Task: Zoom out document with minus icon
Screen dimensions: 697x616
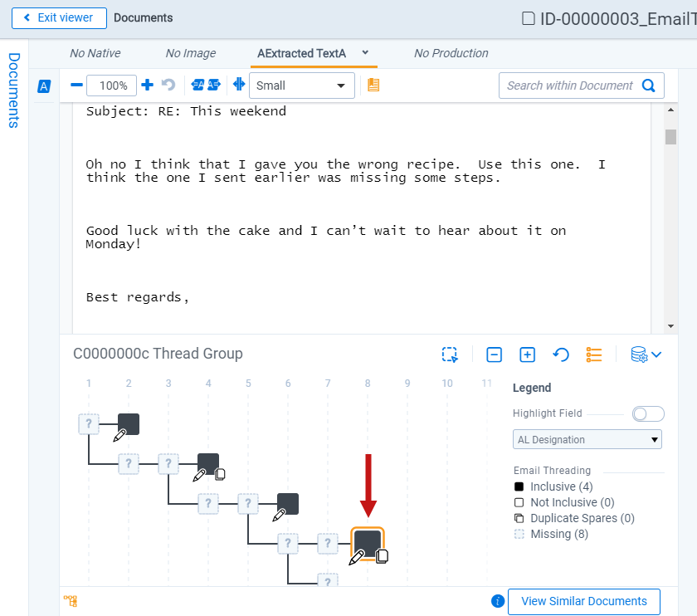Action: tap(76, 85)
